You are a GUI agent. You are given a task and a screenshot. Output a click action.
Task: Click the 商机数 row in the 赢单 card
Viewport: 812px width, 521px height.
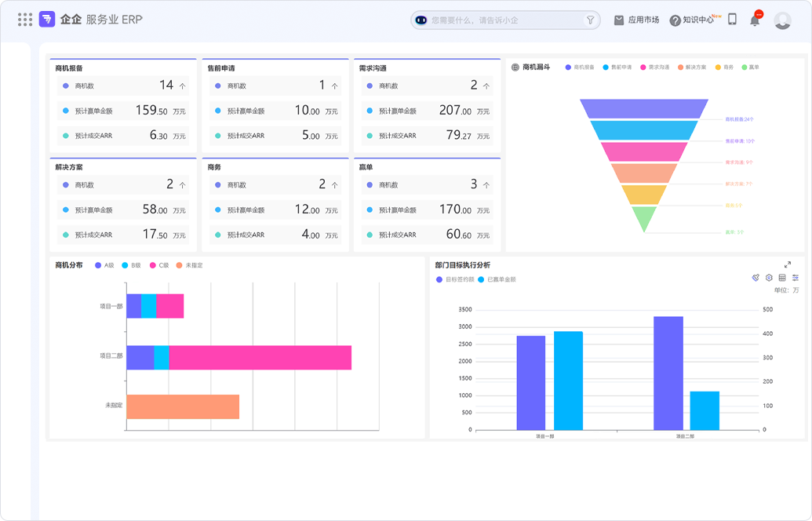tap(427, 184)
